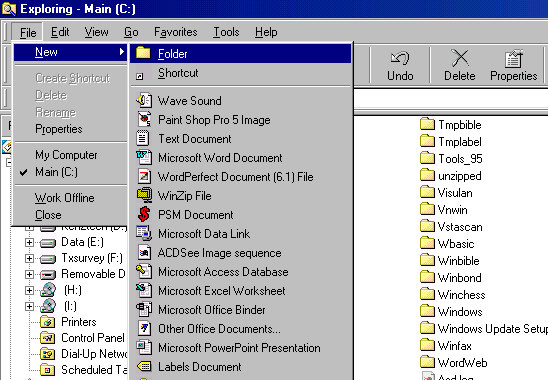
Task: Select the WinZip File icon
Action: point(144,195)
